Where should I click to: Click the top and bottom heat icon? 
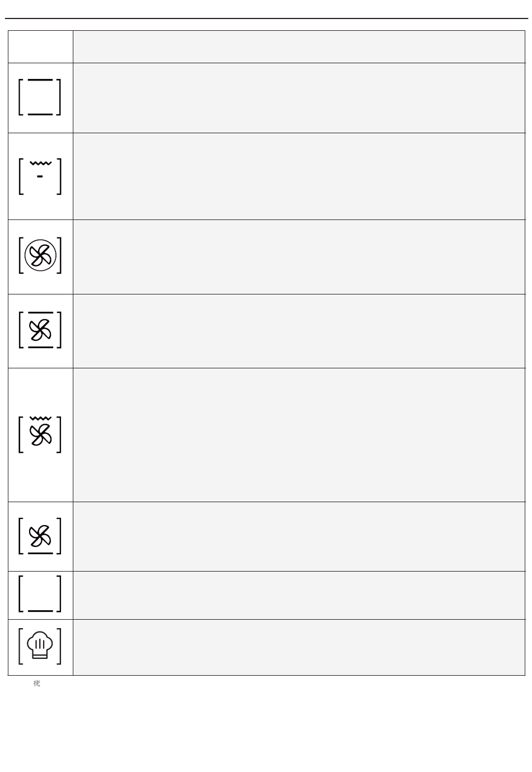pos(40,97)
